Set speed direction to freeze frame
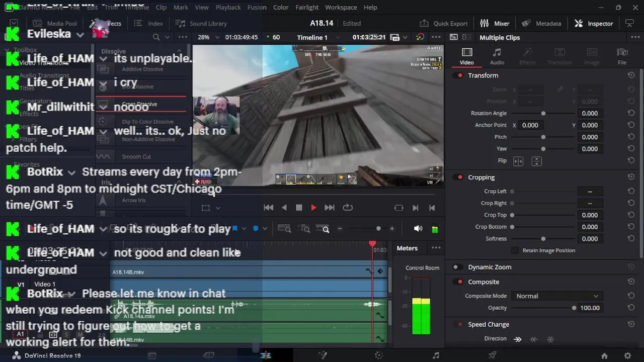Screen dimensions: 644x362 (x=550, y=339)
